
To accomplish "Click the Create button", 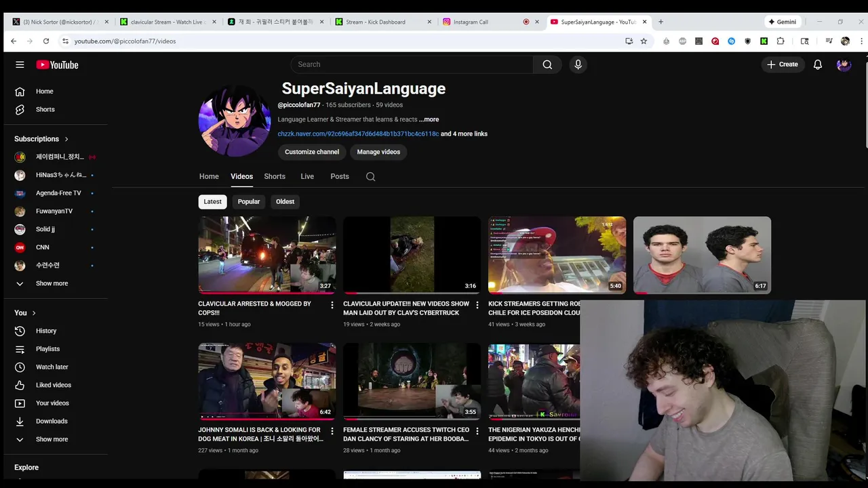I will [x=782, y=64].
